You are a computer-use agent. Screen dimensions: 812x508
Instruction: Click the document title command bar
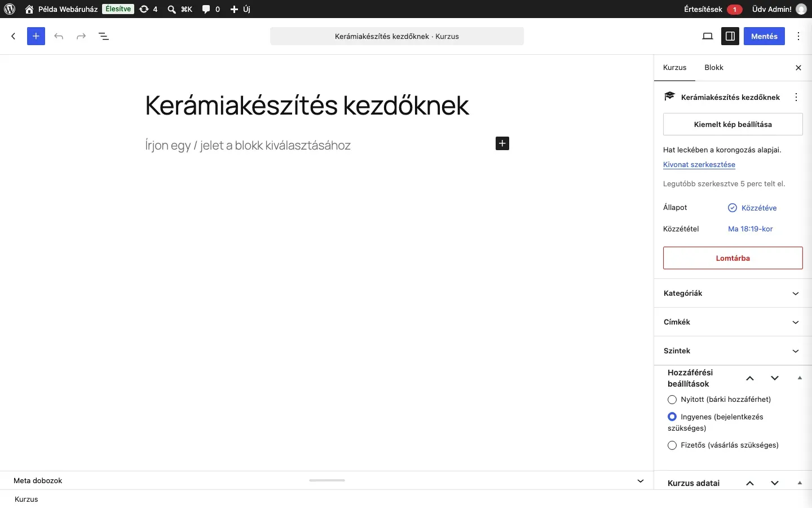[x=397, y=36]
